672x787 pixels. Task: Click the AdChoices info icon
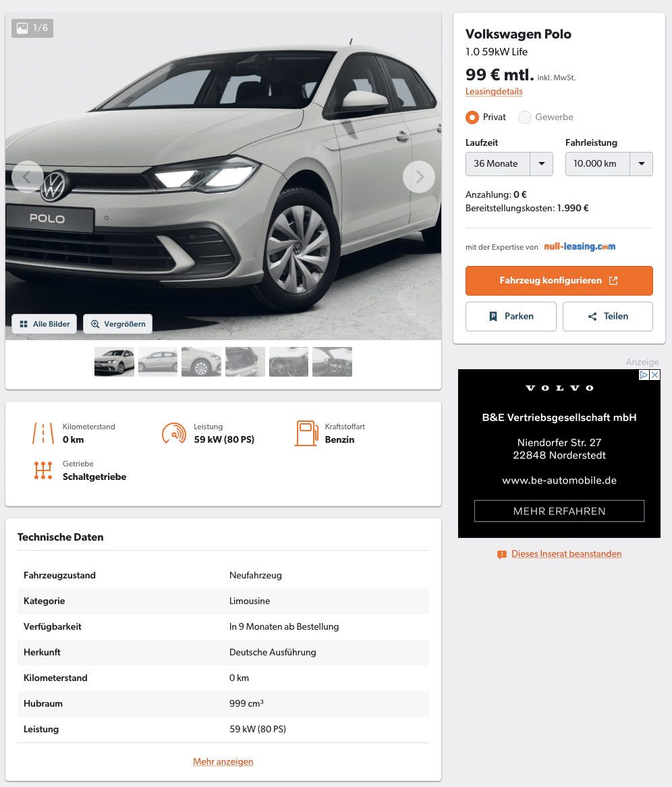[644, 375]
